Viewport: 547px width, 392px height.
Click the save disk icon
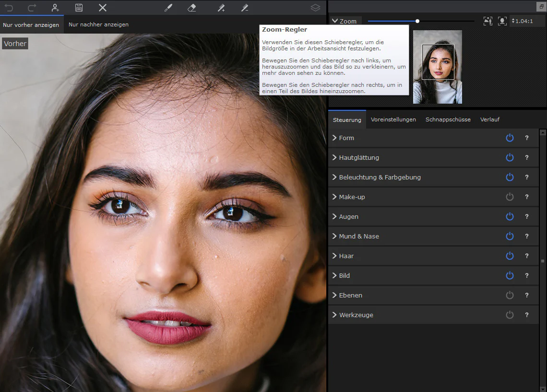pyautogui.click(x=79, y=8)
